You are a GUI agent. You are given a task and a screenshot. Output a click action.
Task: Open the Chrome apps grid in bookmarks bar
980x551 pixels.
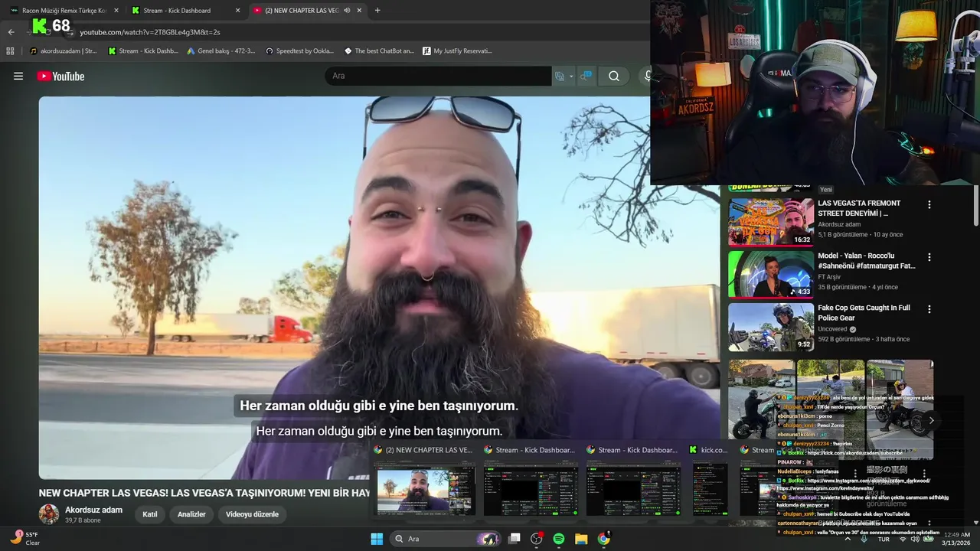pos(10,51)
